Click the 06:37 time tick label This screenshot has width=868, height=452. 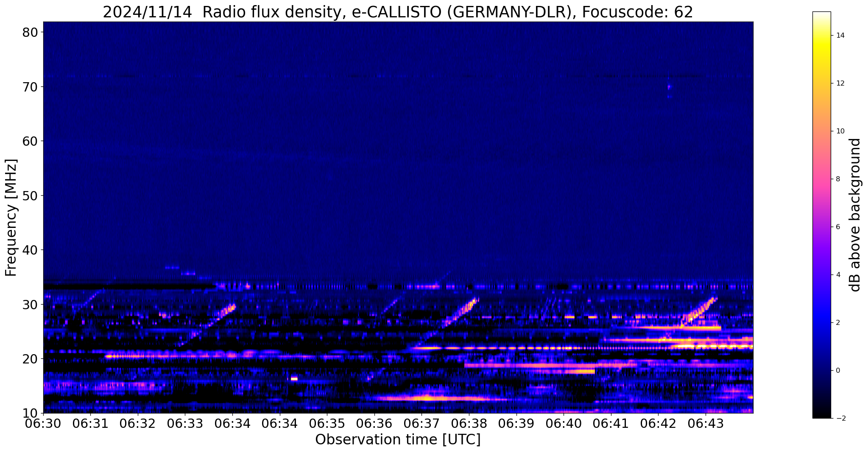[x=421, y=423]
